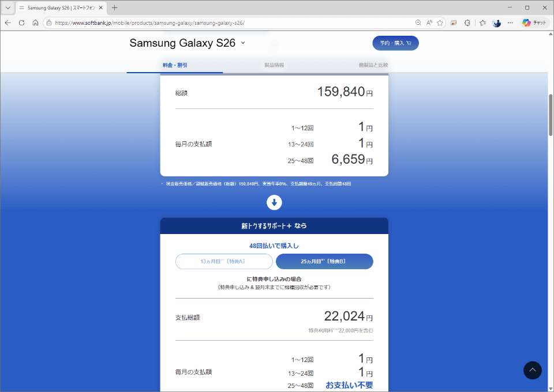Click the scroll-to-top round button

coord(533,370)
